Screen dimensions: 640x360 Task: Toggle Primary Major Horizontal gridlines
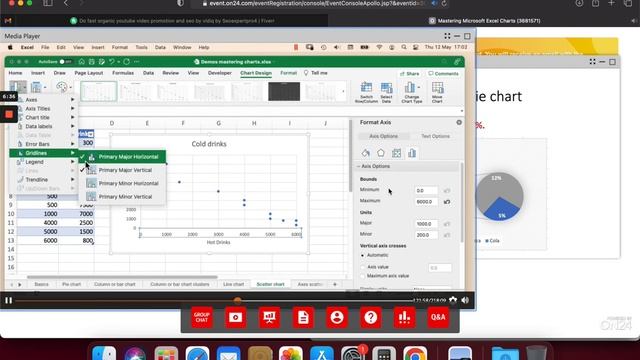[122, 157]
